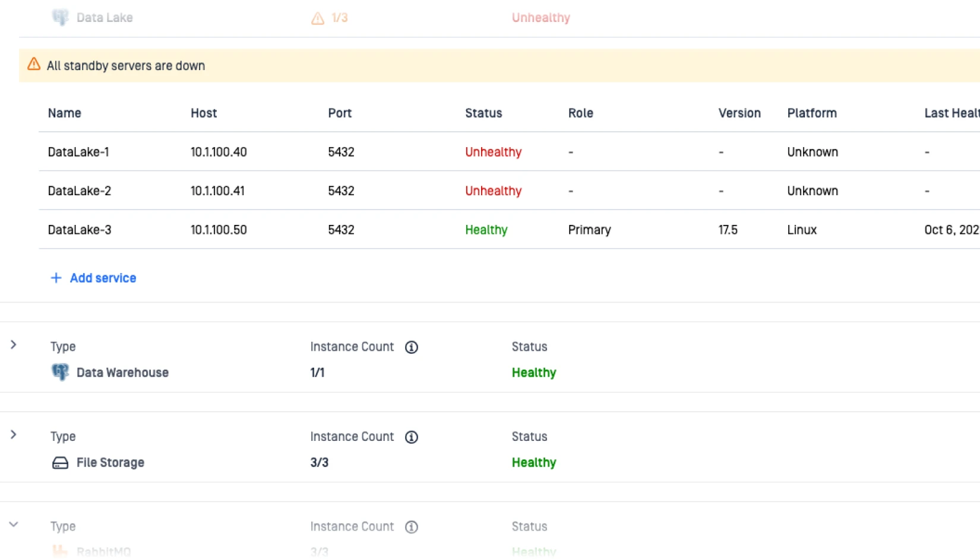Open Data Warehouse instance count info tooltip
The image size is (980, 559).
(x=412, y=347)
